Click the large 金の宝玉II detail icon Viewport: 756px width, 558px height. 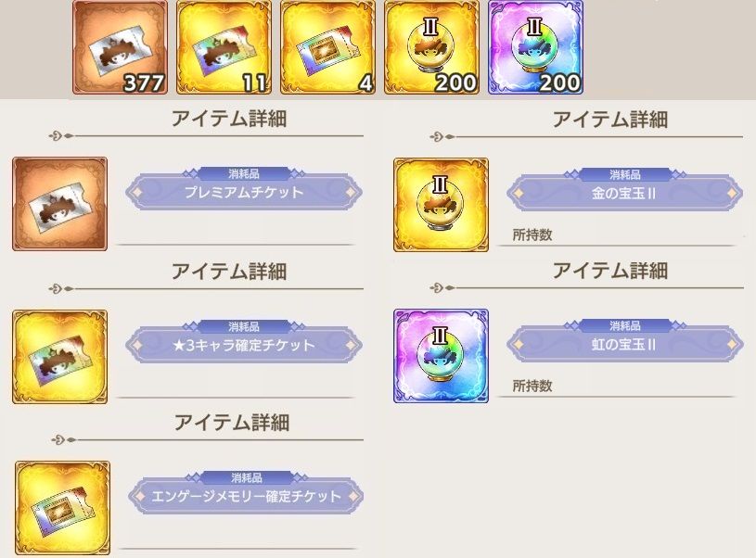point(441,205)
